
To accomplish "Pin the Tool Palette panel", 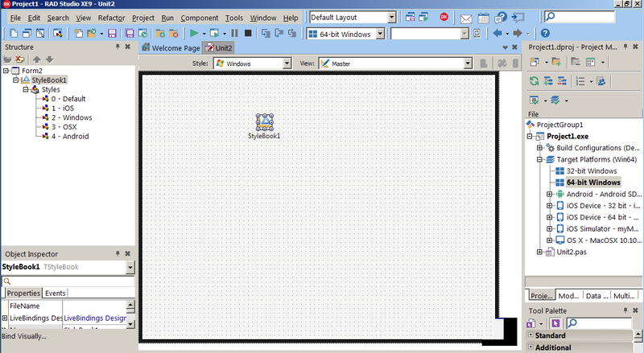I will (x=625, y=310).
